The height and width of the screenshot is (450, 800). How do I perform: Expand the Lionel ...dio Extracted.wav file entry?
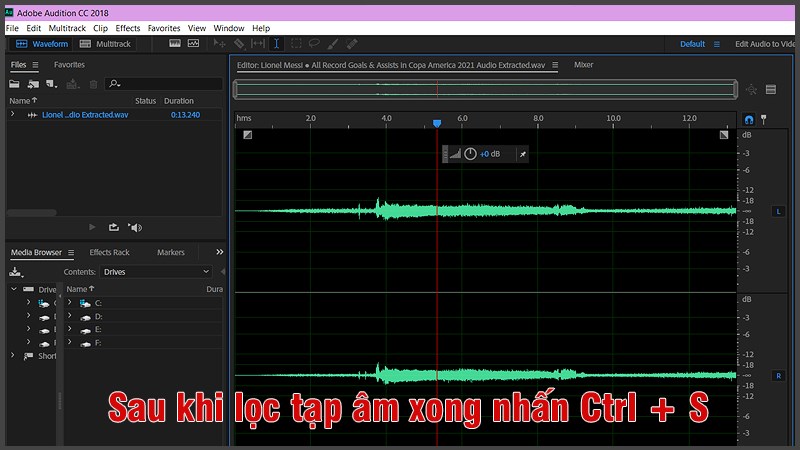pyautogui.click(x=13, y=114)
